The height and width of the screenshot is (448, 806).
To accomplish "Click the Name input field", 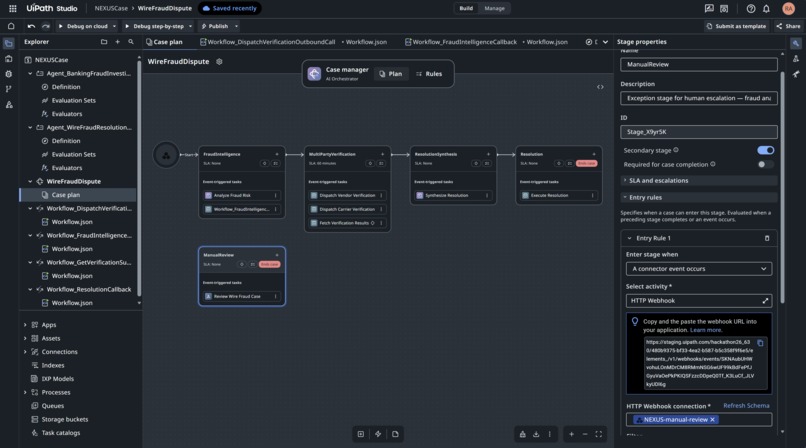I will coord(699,64).
